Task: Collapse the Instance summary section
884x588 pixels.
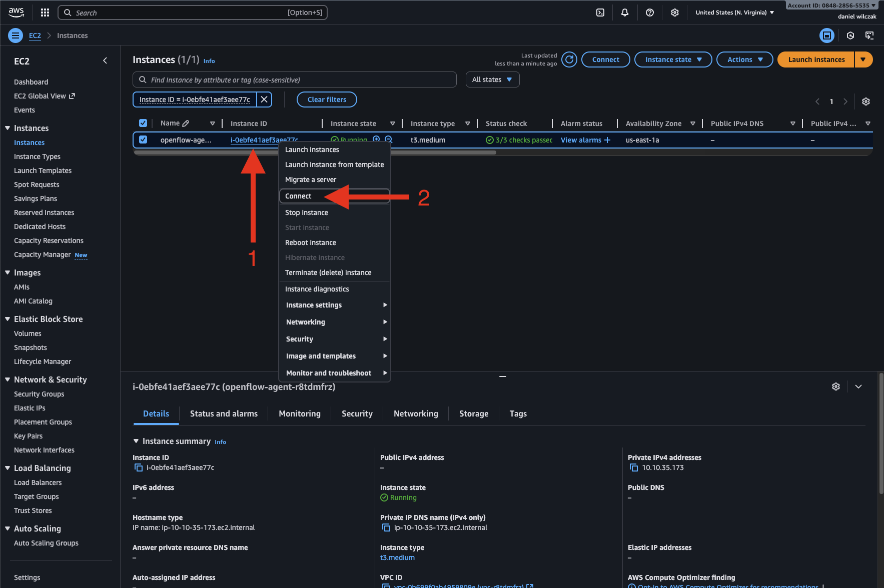Action: pyautogui.click(x=136, y=441)
